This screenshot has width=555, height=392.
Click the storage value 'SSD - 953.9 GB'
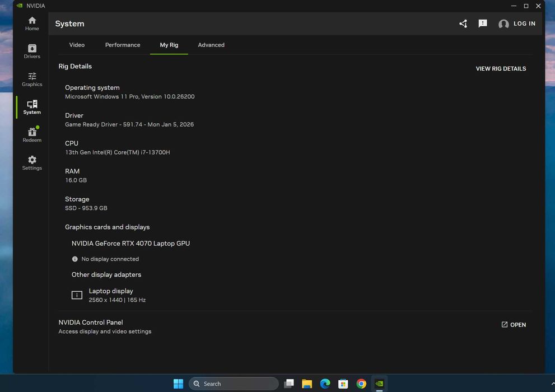(x=86, y=208)
